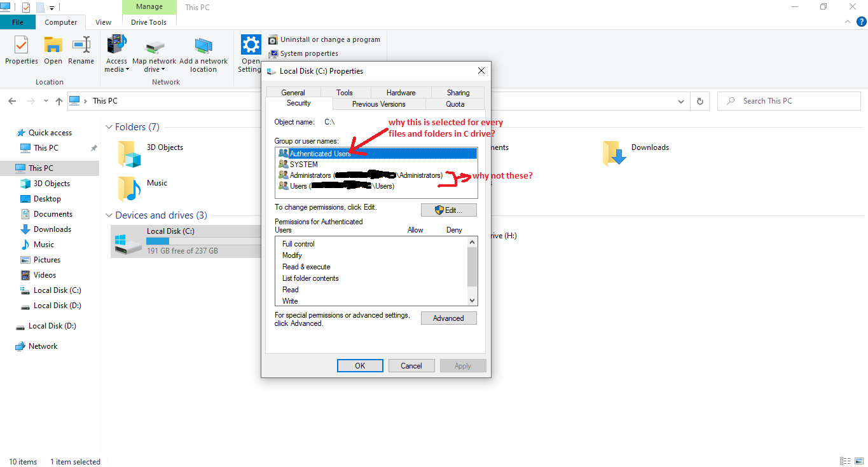Open the Previous Versions tab

[x=379, y=104]
